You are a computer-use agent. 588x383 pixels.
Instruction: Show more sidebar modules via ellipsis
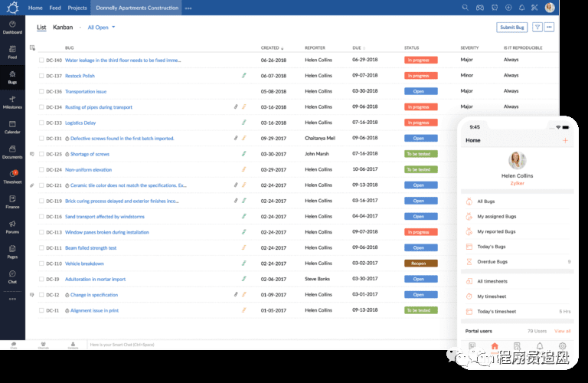pyautogui.click(x=12, y=299)
